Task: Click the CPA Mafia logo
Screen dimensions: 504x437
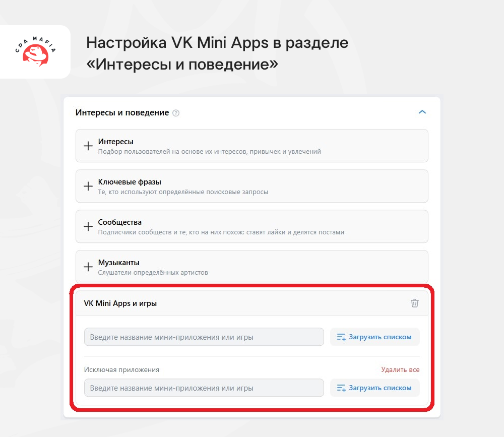Action: (35, 51)
